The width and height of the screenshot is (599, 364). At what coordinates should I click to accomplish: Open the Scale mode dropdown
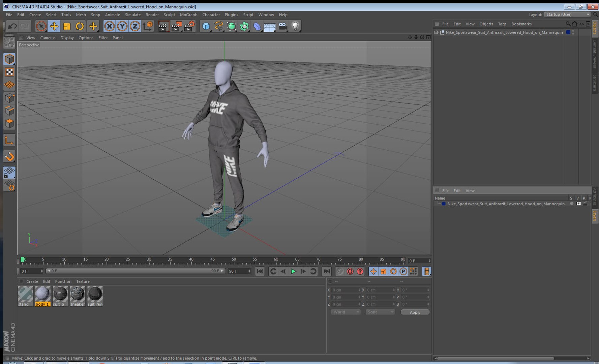coord(380,312)
